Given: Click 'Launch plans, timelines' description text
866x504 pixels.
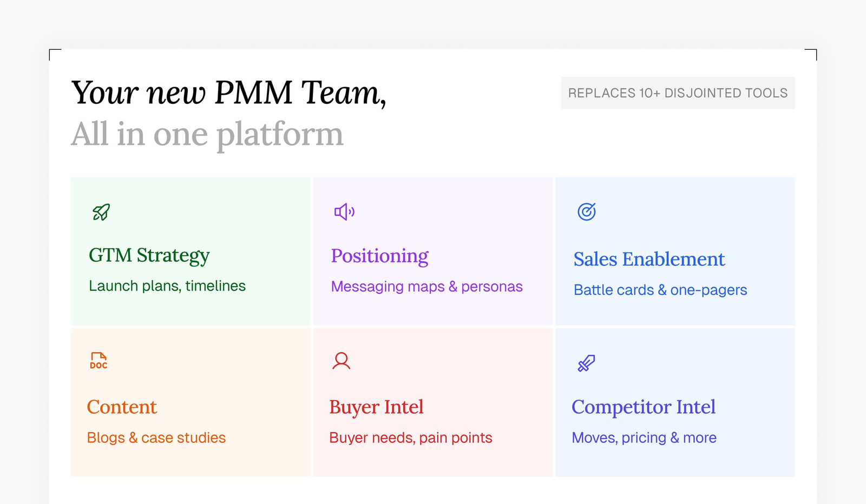Looking at the screenshot, I should coord(167,286).
